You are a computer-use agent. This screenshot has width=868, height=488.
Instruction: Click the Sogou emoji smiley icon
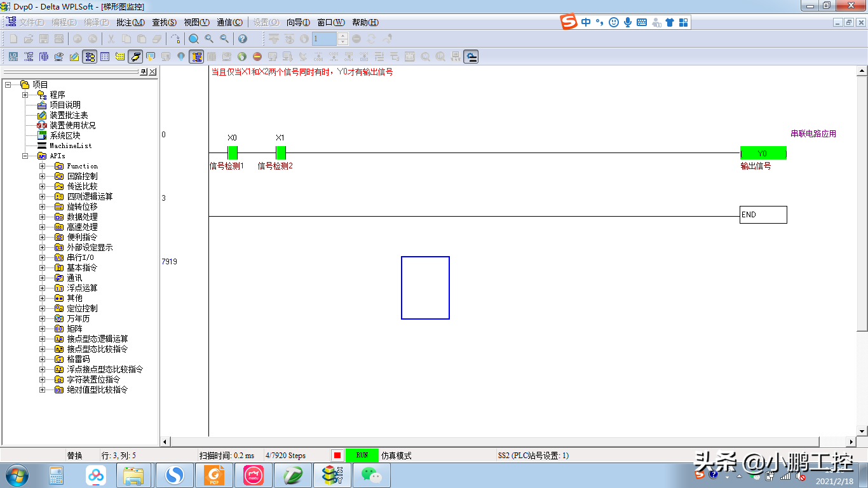(x=614, y=22)
